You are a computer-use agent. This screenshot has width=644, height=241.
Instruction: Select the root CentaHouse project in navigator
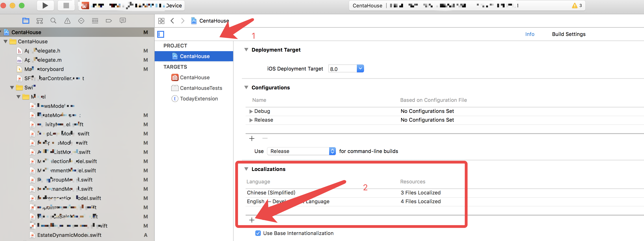[77, 32]
